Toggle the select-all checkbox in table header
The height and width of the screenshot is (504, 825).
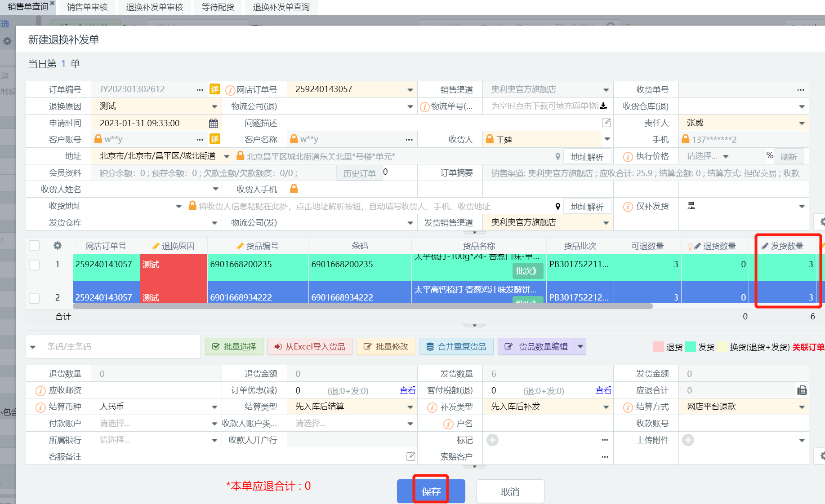tap(34, 246)
